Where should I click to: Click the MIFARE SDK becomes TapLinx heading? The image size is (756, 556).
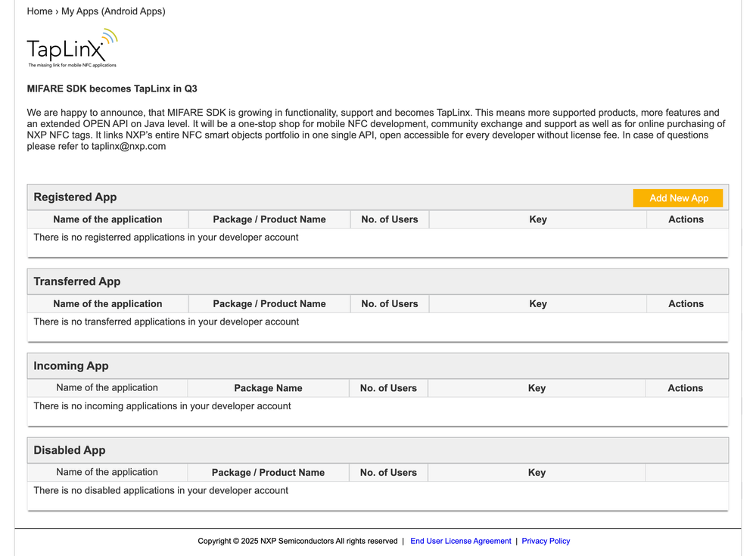click(x=112, y=89)
